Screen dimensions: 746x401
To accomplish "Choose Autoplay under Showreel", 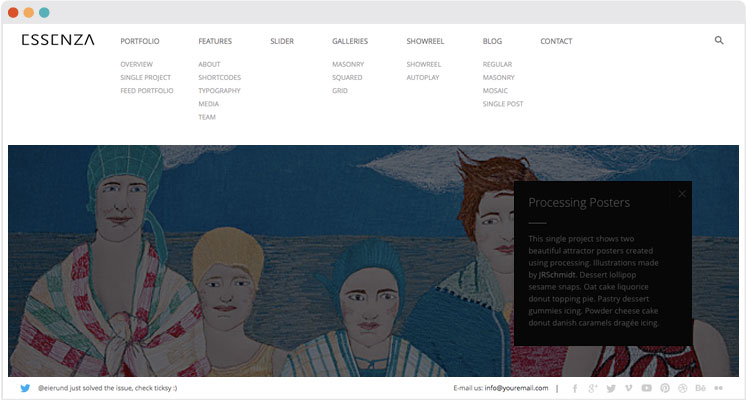I will [423, 78].
